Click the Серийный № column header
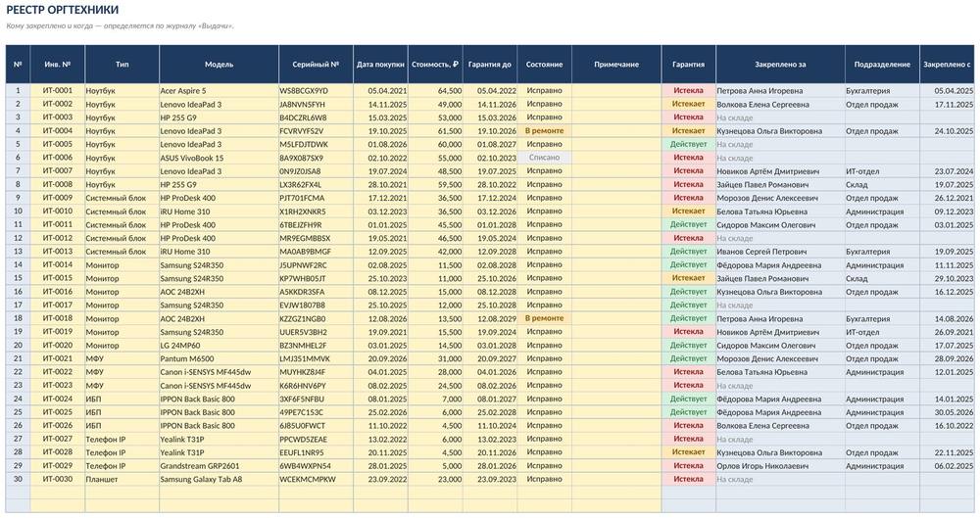Screen dimensions: 980x518 point(316,65)
